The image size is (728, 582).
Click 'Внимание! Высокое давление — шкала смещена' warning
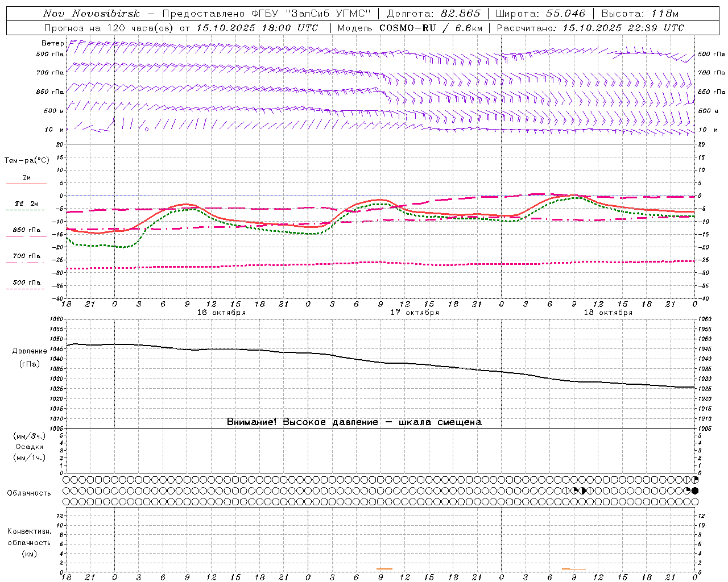click(354, 422)
